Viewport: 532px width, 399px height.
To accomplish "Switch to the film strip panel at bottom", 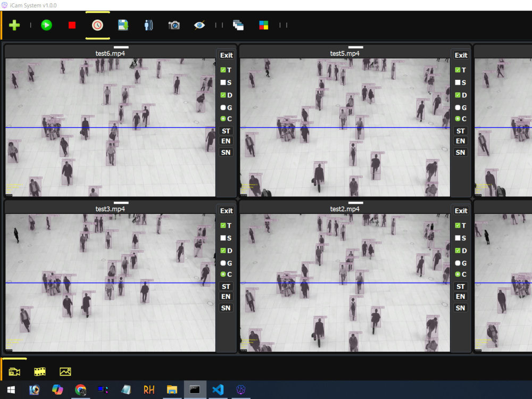I will [40, 371].
